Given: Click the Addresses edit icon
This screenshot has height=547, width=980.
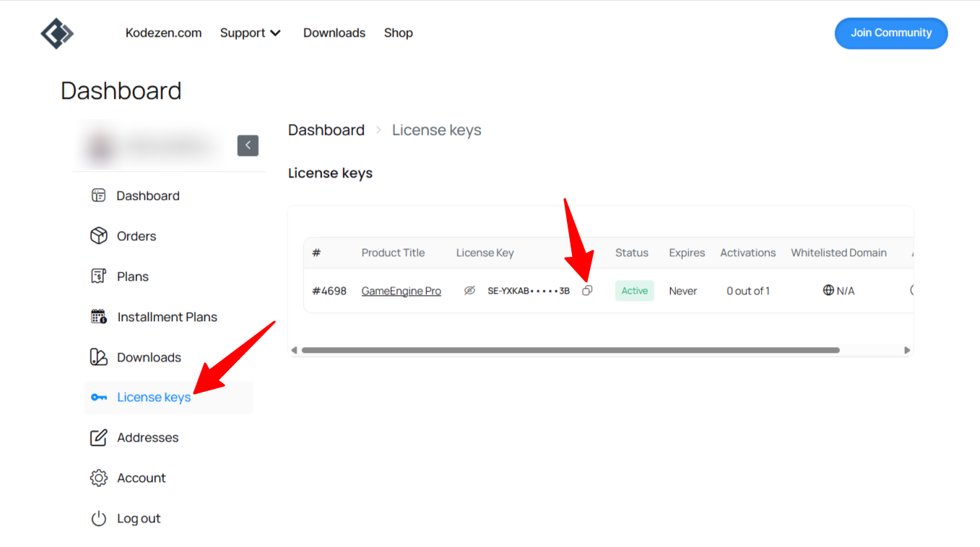Looking at the screenshot, I should click(99, 438).
